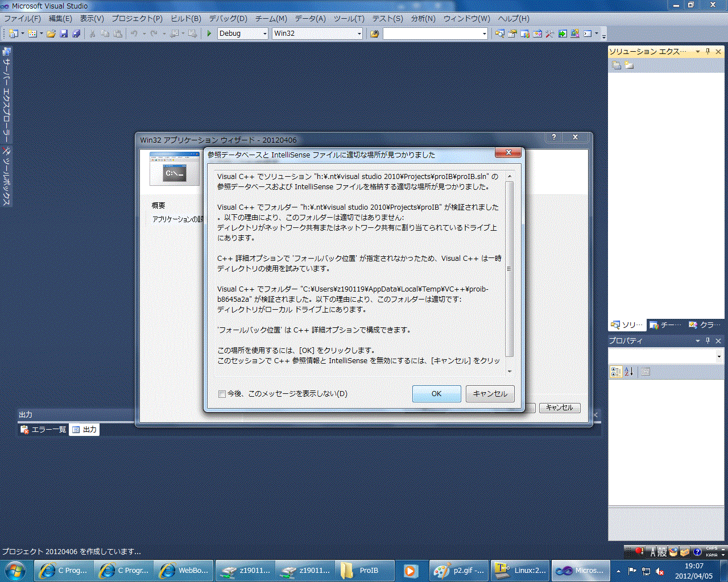The width and height of the screenshot is (728, 582).
Task: Click the Categorized view icon in Properties
Action: [x=616, y=372]
